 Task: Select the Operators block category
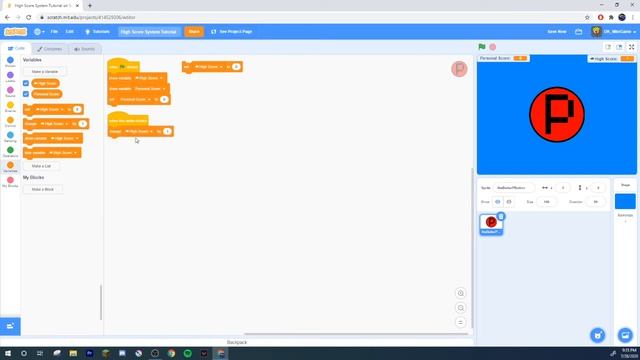pyautogui.click(x=10, y=152)
